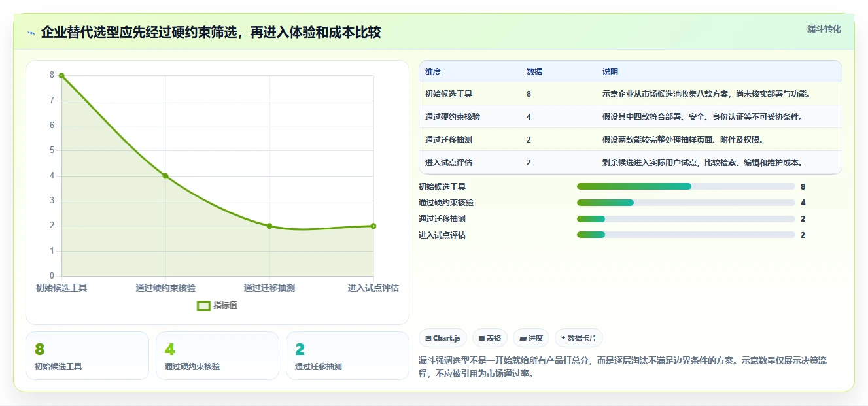This screenshot has width=868, height=406.
Task: Click the number 8 after the progress bar
Action: click(803, 187)
